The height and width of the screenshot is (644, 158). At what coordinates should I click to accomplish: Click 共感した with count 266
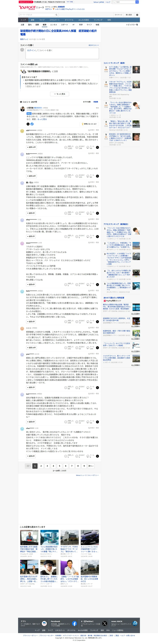(x=69, y=321)
